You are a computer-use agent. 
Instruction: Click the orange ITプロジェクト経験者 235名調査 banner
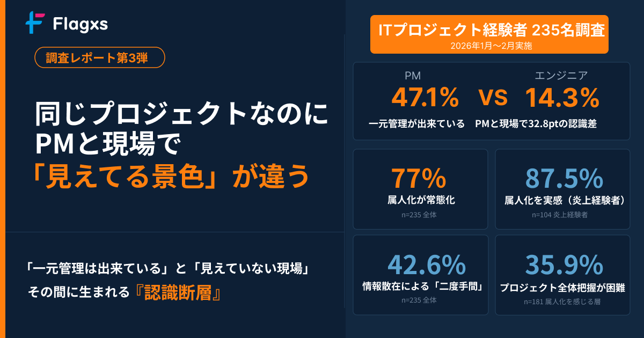[489, 34]
